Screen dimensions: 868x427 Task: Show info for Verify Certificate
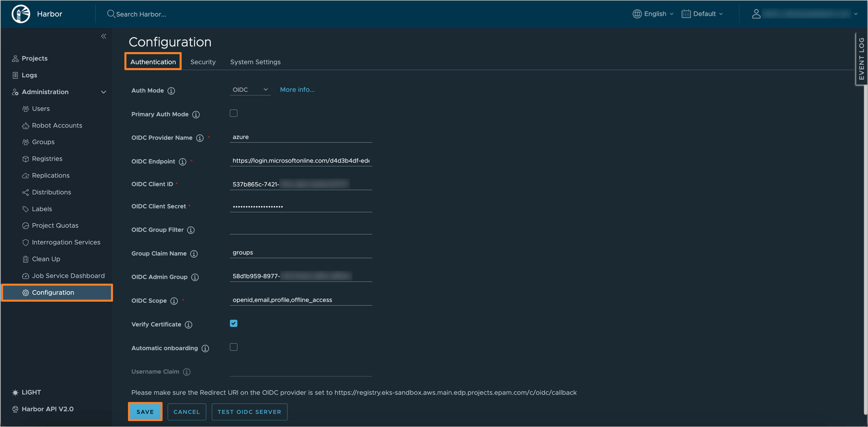pos(188,325)
